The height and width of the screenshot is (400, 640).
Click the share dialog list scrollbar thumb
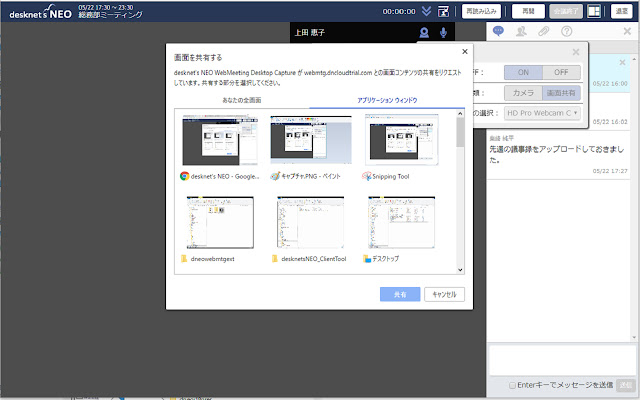(460, 131)
